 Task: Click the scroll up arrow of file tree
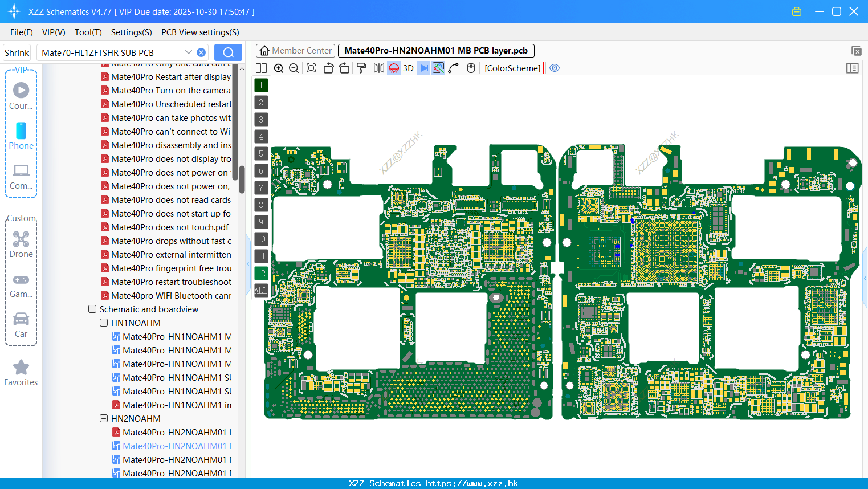point(242,68)
